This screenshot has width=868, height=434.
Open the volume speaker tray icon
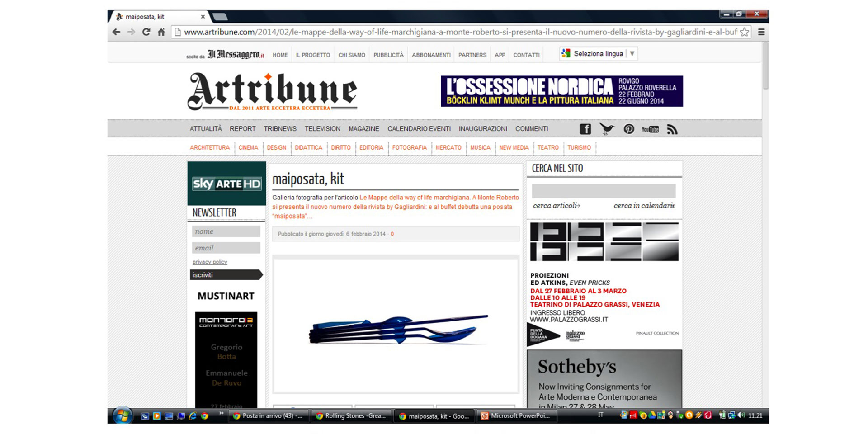[741, 415]
